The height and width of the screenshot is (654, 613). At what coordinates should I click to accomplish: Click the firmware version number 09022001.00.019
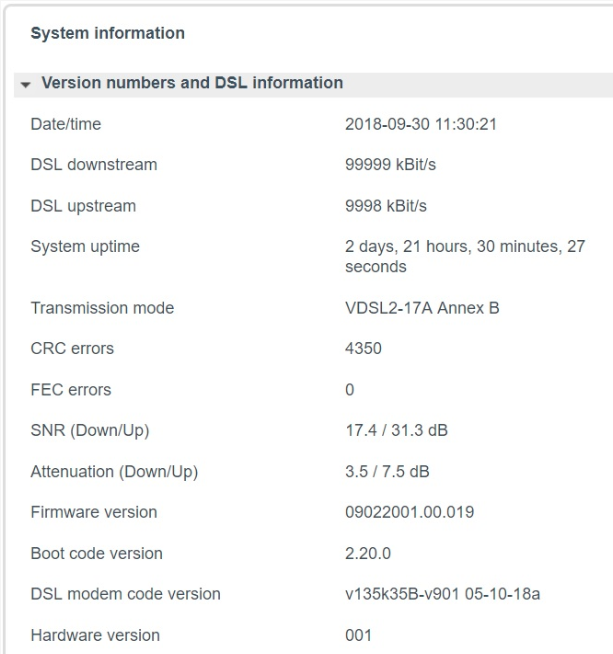coord(410,512)
